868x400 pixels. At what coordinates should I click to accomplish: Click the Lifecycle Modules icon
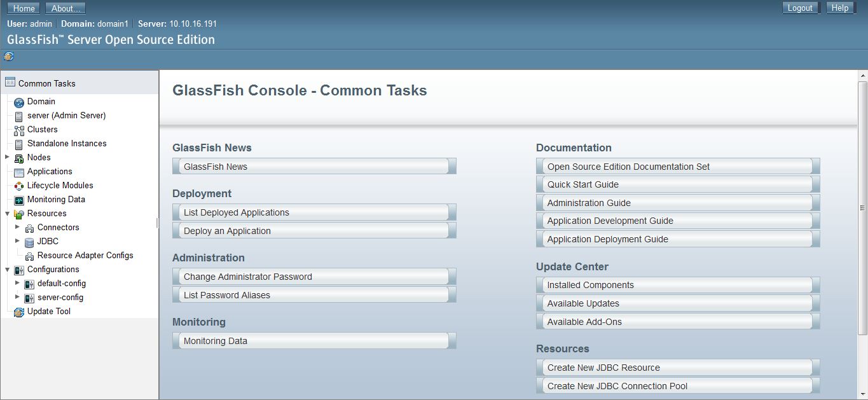(x=19, y=186)
